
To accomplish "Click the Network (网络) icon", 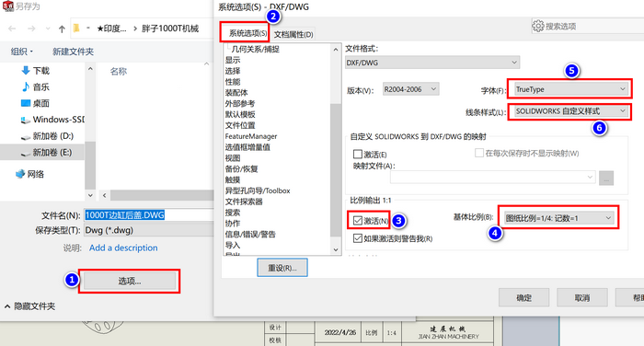I will pyautogui.click(x=20, y=174).
